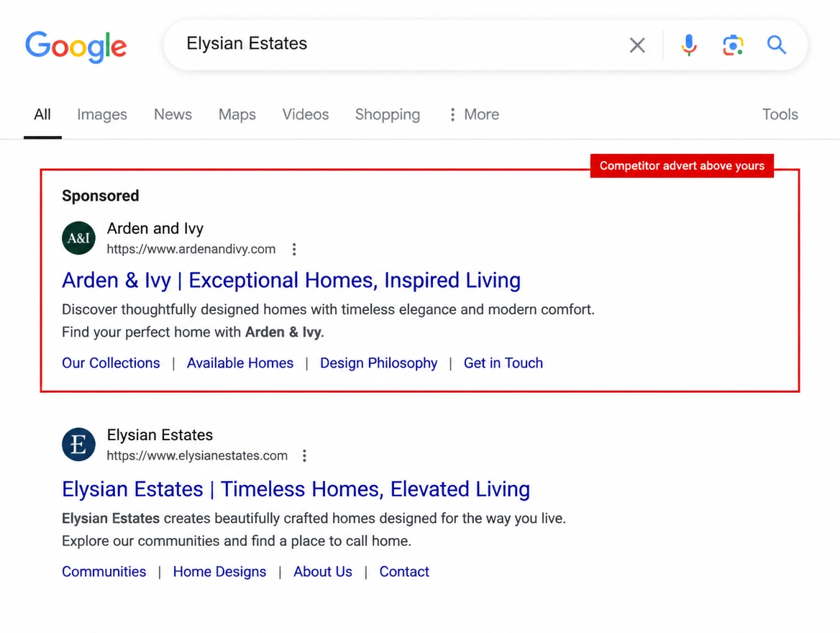Open the Communities sitelink
840x633 pixels.
(x=104, y=572)
